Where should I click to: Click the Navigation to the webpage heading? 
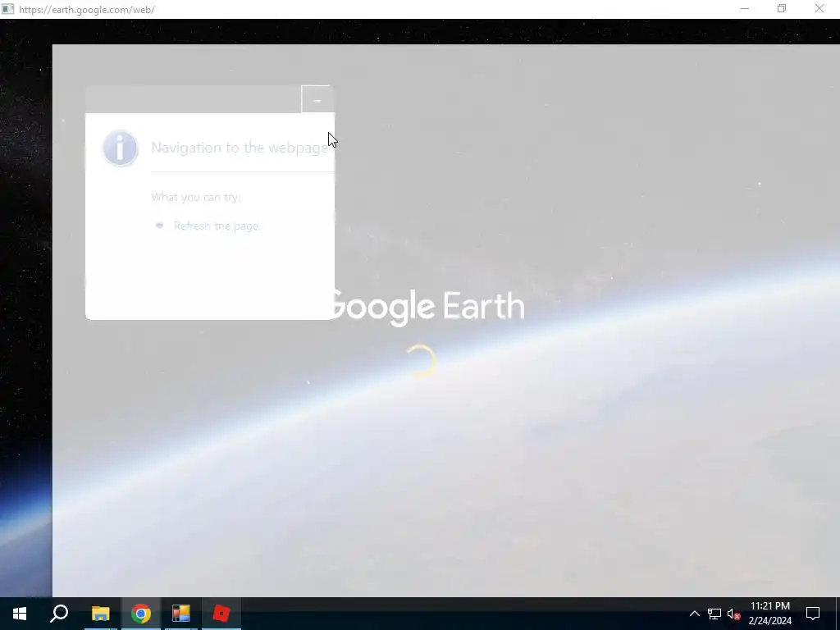click(240, 148)
